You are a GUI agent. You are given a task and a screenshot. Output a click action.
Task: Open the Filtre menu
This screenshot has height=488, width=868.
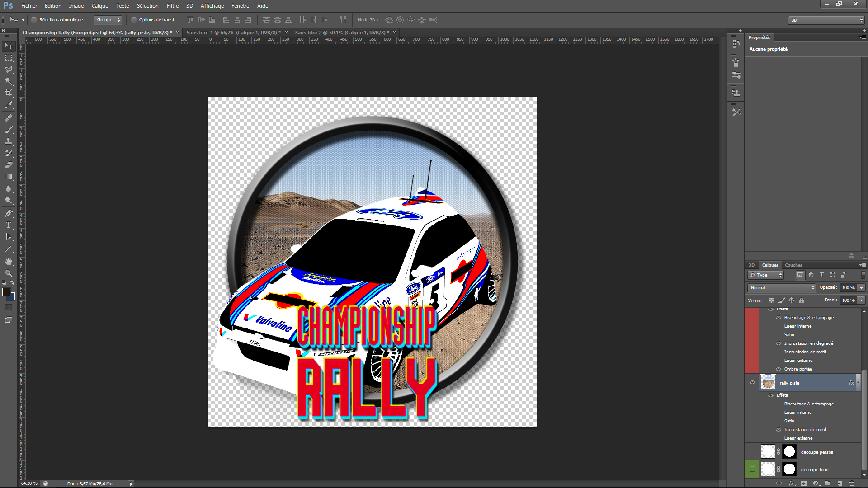(x=172, y=6)
